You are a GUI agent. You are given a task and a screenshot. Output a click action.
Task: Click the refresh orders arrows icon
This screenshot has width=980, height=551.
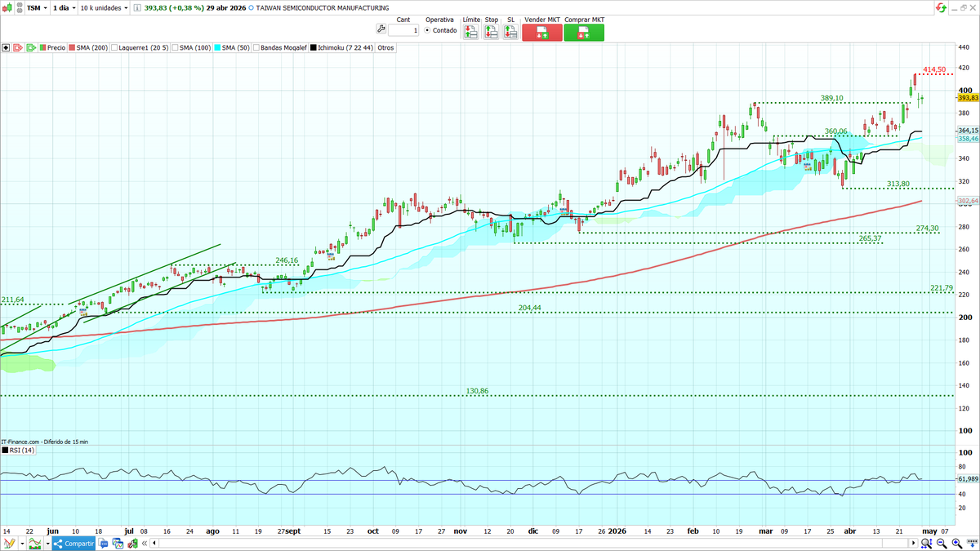(942, 7)
